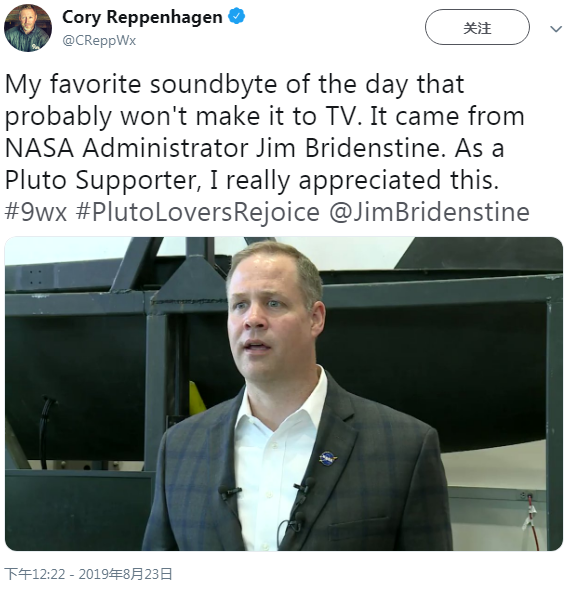Open the #PlutoLoversRejoice hashtag
This screenshot has height=590, width=568.
197,213
